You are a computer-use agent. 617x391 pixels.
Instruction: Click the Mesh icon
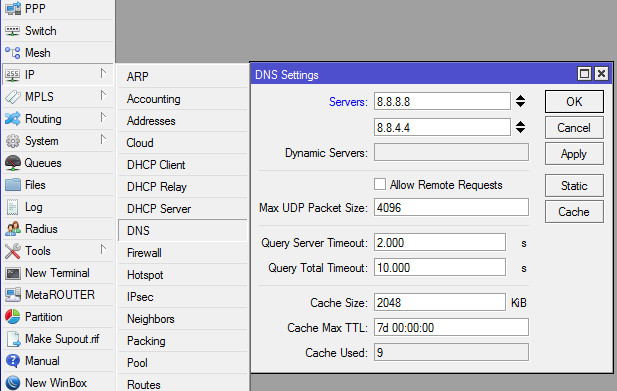[x=13, y=53]
